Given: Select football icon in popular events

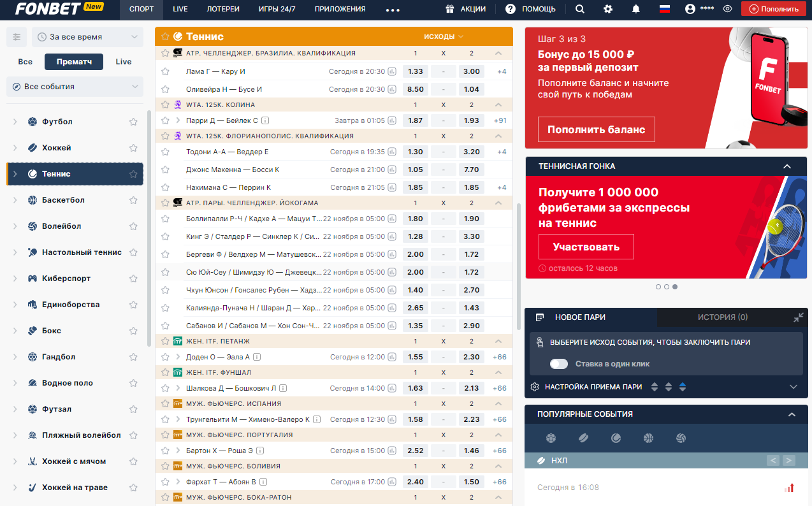Looking at the screenshot, I should coord(551,438).
